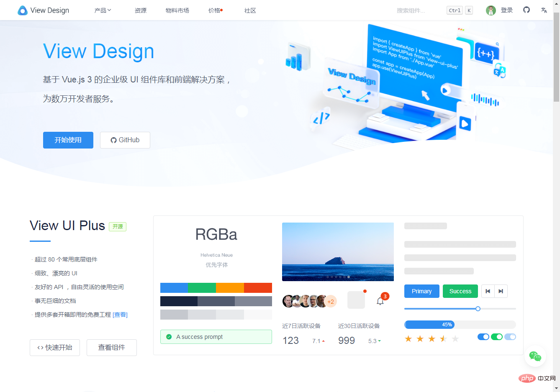Viewport: 560px width, 392px height.
Task: Click the 开源 tag next to View UI Plus
Action: [118, 226]
